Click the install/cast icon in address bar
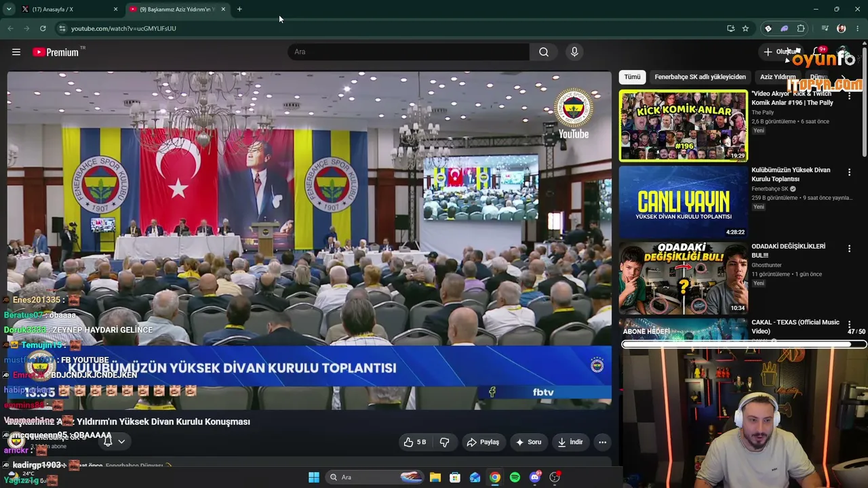 click(x=730, y=28)
